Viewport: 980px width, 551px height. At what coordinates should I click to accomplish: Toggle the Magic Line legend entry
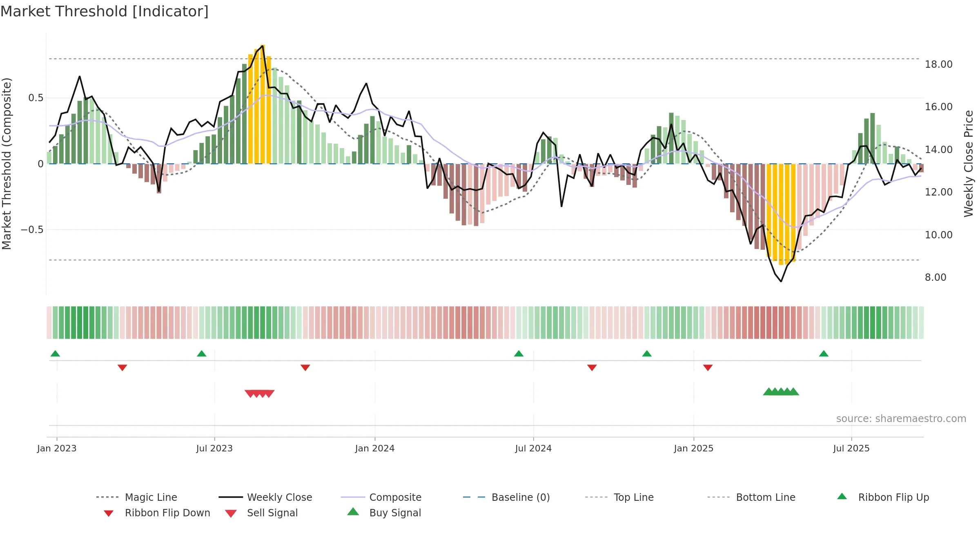point(136,497)
